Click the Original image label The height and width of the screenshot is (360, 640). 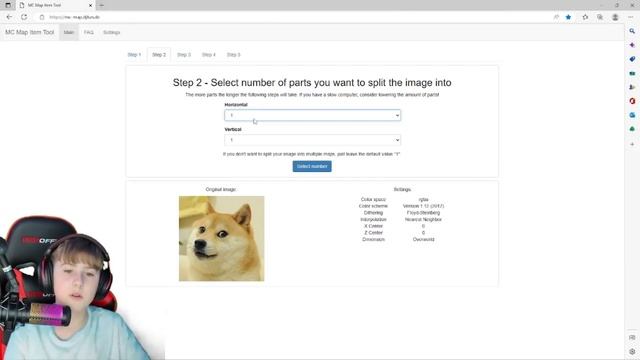click(221, 189)
